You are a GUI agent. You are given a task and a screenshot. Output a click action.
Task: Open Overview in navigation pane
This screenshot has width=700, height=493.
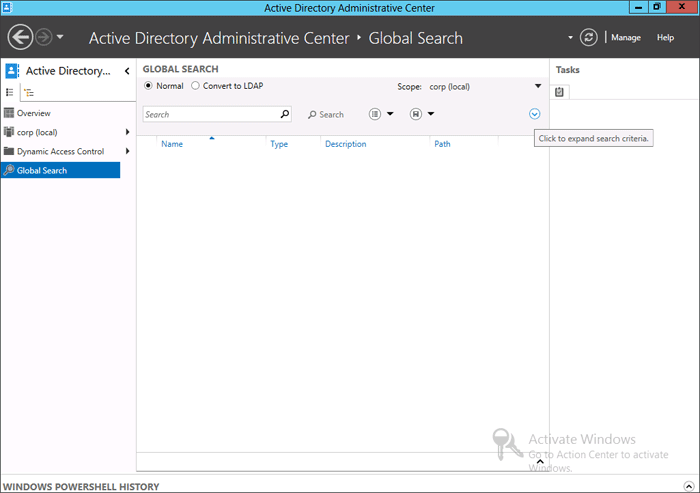[33, 113]
